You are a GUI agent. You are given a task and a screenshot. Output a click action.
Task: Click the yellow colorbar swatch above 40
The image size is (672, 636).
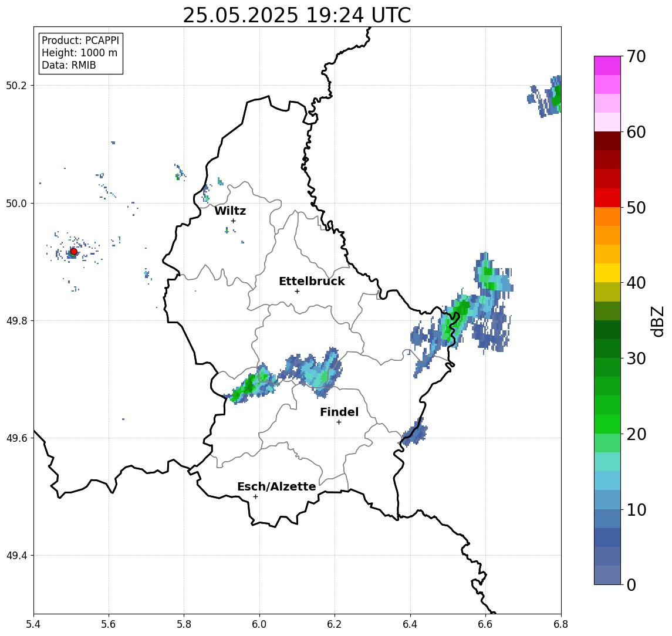coord(607,273)
